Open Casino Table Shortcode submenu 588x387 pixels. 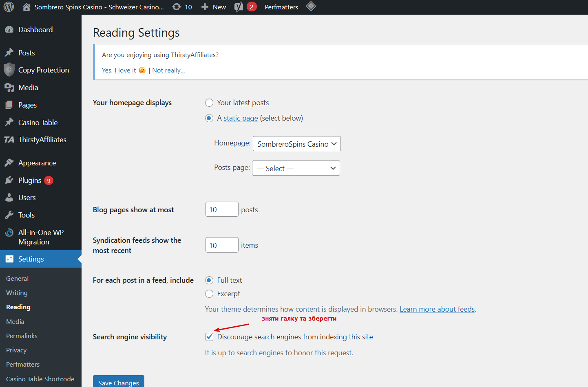pos(40,379)
